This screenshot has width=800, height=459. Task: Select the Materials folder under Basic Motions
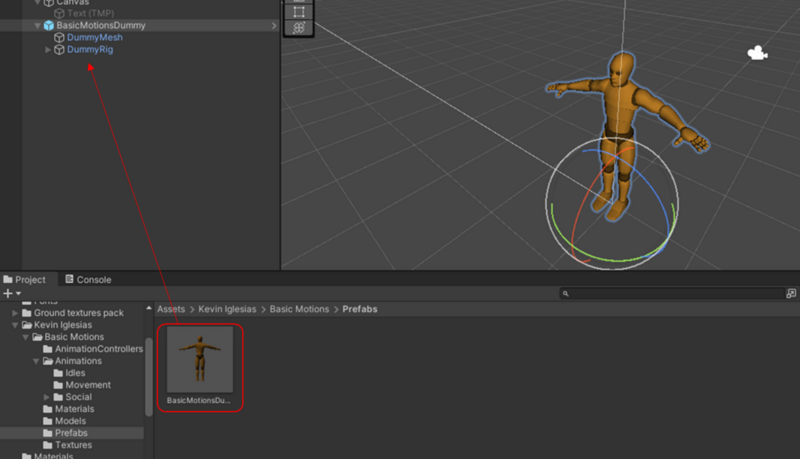74,409
